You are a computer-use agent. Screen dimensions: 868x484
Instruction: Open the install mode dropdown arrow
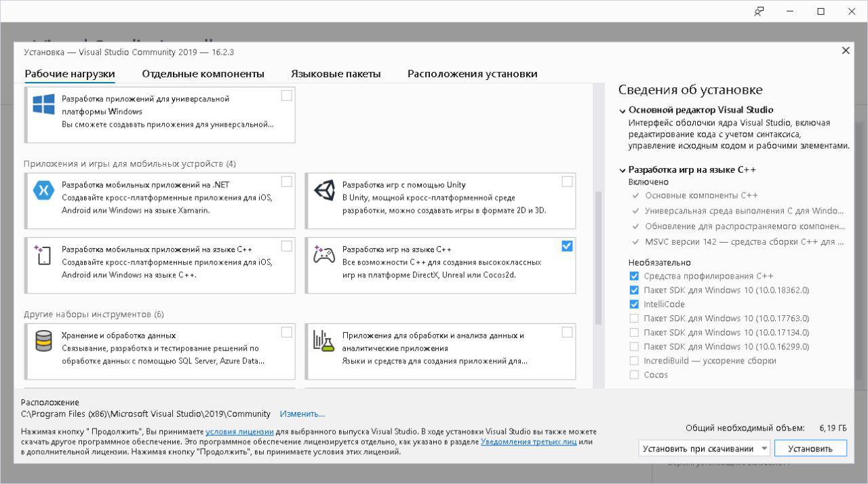coord(764,449)
